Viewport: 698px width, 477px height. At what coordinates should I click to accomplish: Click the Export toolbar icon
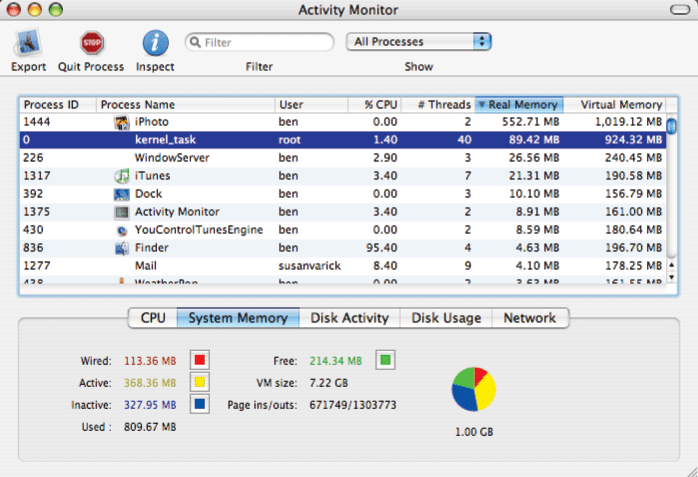tap(28, 43)
